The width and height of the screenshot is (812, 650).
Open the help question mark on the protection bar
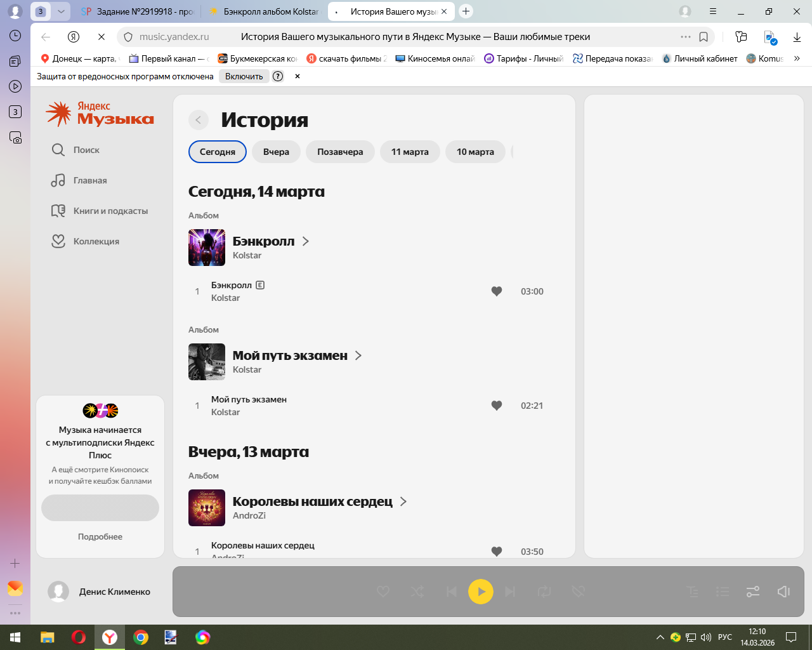click(x=278, y=76)
